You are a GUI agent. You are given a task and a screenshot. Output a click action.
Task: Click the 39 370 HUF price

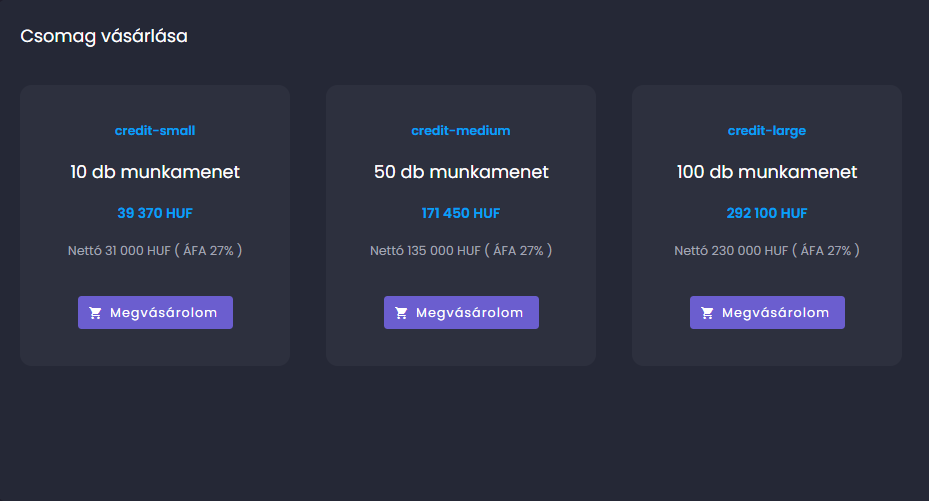(155, 213)
